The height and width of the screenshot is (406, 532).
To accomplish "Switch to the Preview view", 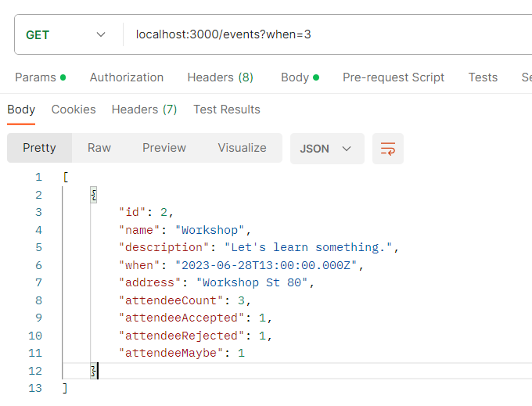I will click(164, 148).
